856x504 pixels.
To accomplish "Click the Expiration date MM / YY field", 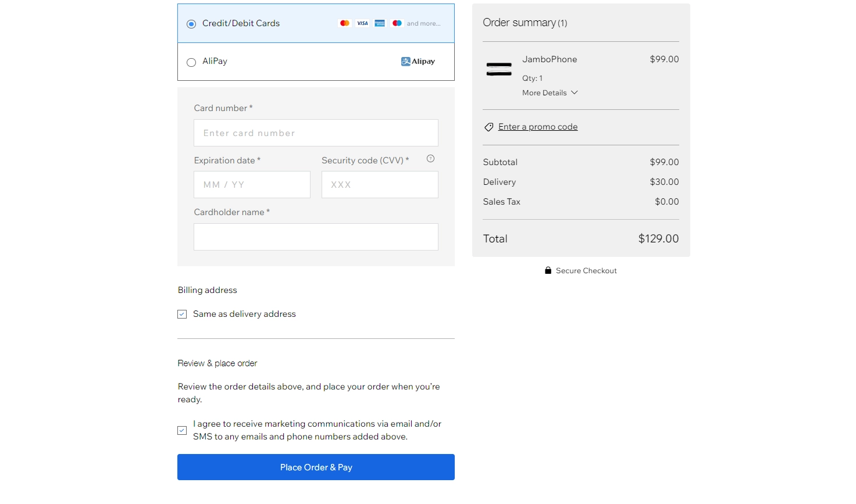I will [252, 185].
